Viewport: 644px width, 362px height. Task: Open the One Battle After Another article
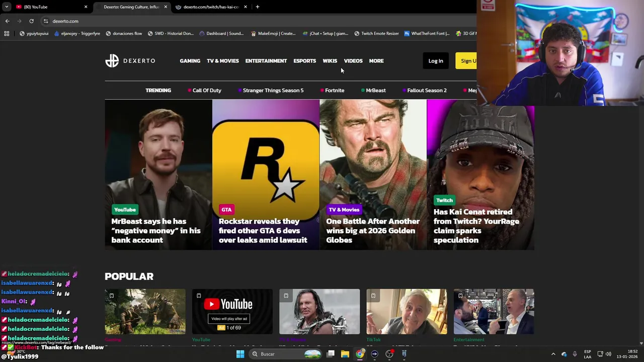(372, 231)
